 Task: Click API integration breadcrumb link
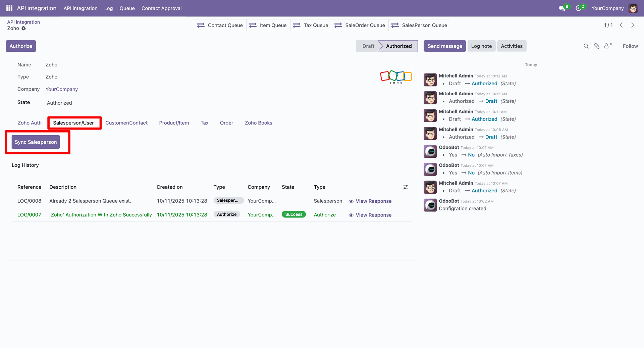(23, 22)
